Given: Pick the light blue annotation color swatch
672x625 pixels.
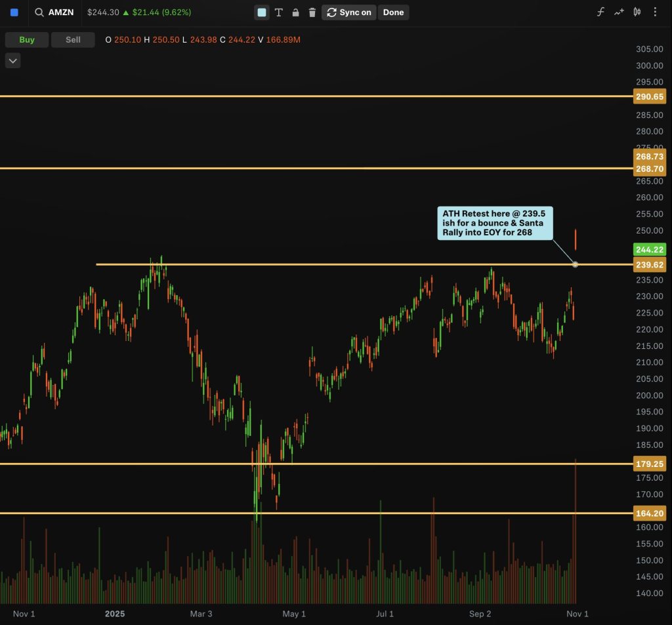Looking at the screenshot, I should (262, 12).
